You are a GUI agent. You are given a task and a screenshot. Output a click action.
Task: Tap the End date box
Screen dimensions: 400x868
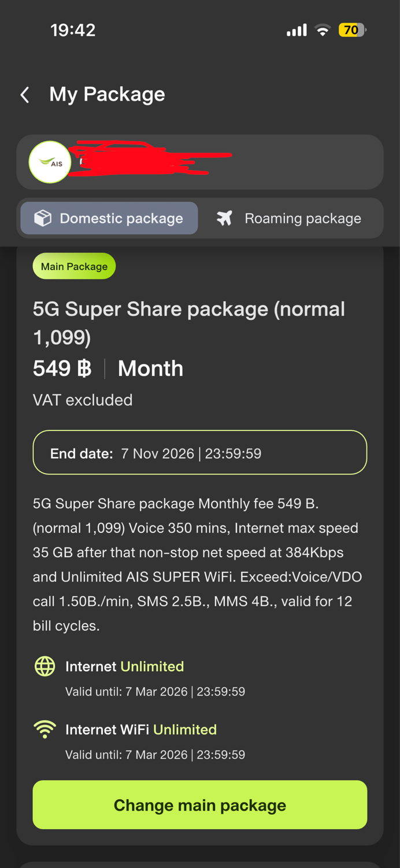[x=200, y=453]
